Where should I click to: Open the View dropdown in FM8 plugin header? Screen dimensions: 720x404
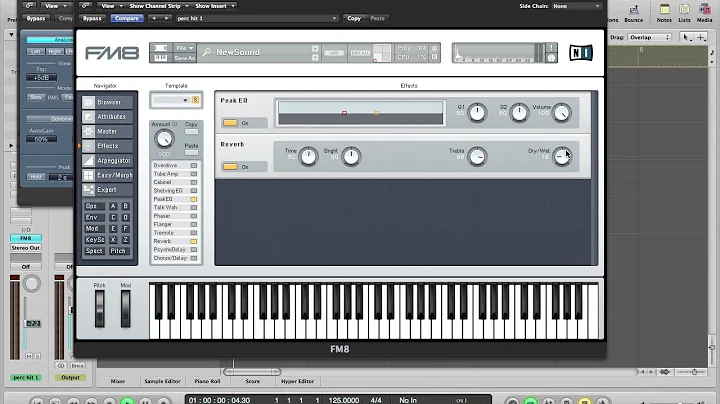pyautogui.click(x=112, y=6)
